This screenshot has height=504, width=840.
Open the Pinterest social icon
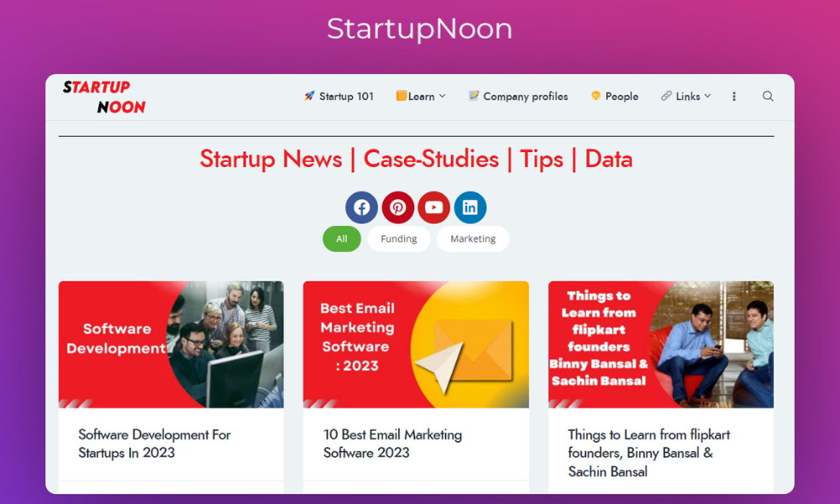click(x=398, y=207)
